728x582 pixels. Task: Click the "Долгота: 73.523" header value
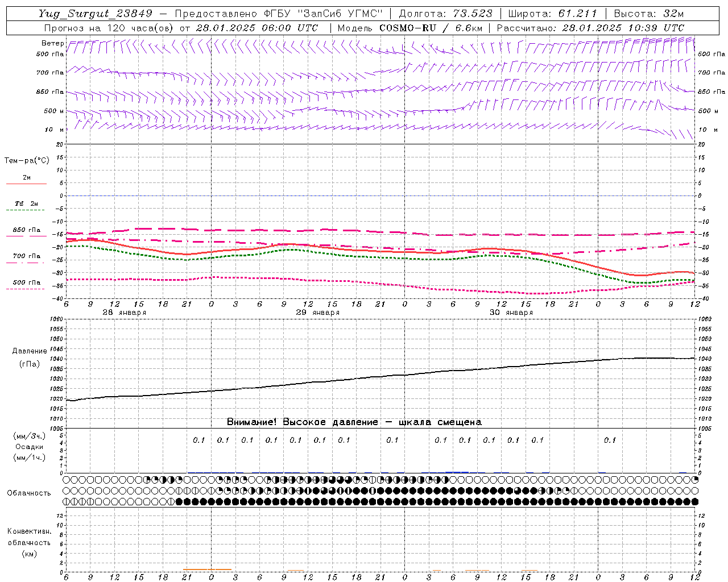coord(445,14)
